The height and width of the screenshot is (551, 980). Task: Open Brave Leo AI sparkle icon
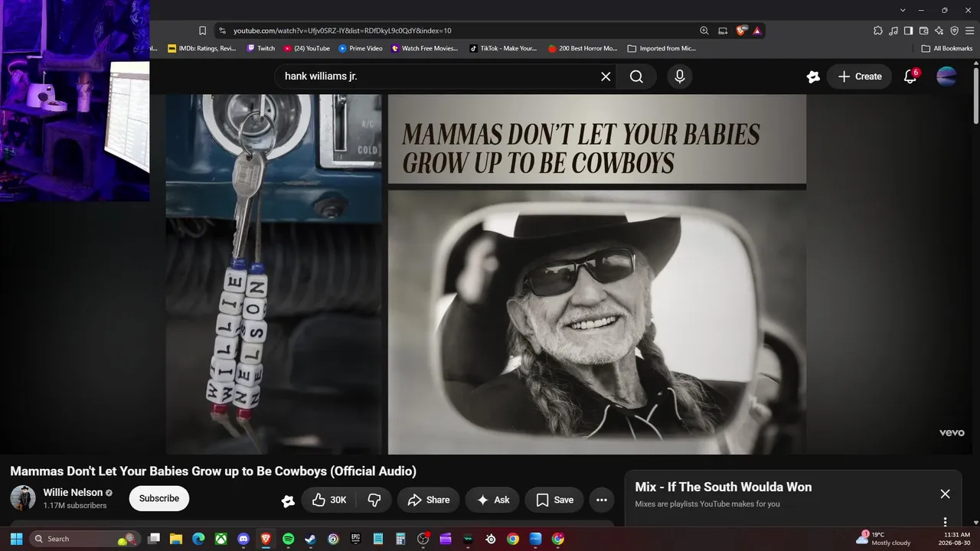[x=939, y=31]
